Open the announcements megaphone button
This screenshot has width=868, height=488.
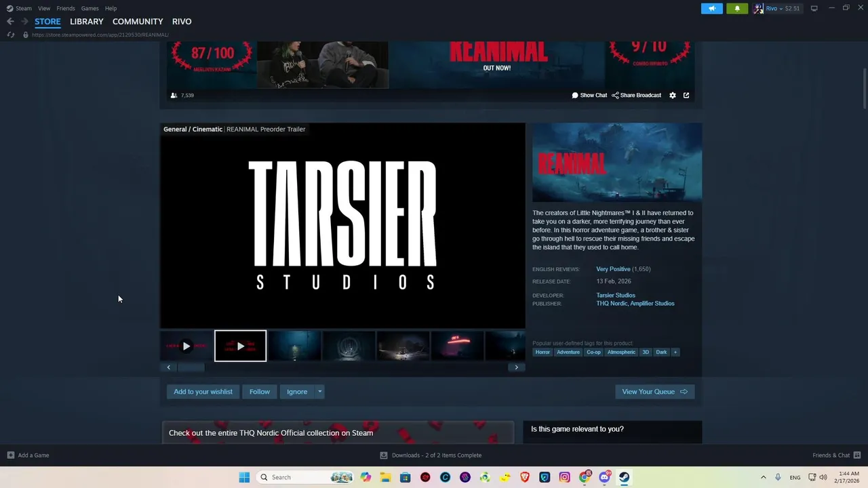(x=712, y=8)
